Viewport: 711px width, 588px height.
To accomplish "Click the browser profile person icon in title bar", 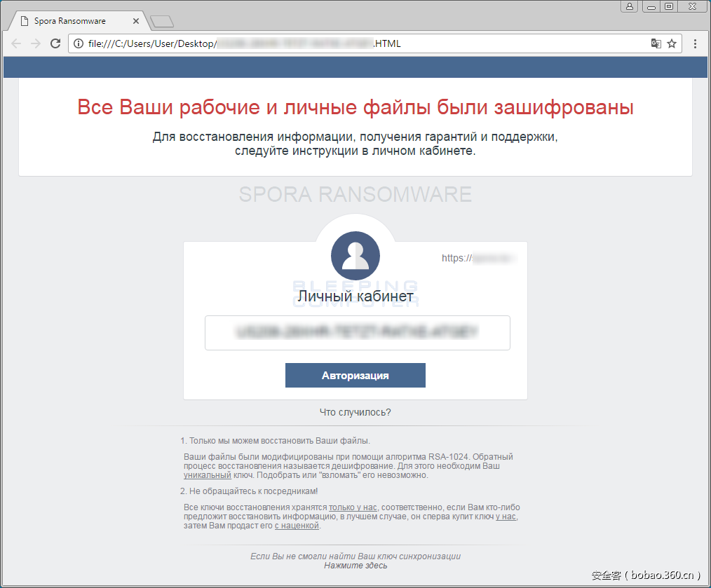I will [629, 6].
